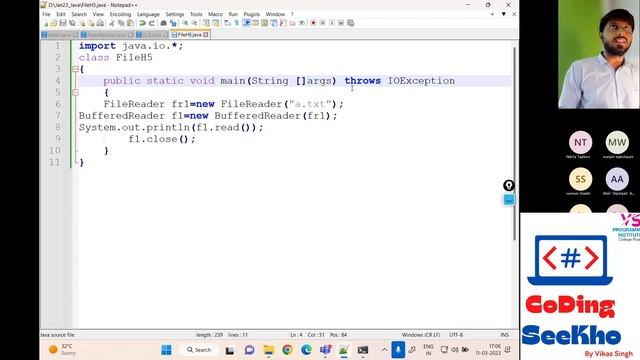Open the Settings menu
Viewport: 640px width, 360px height.
coord(175,14)
